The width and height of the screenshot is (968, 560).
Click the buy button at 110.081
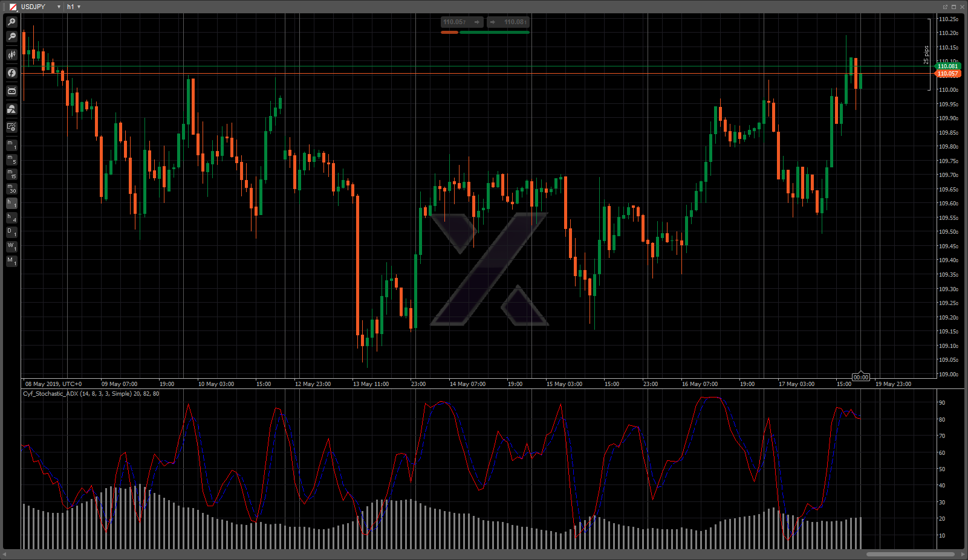(508, 22)
